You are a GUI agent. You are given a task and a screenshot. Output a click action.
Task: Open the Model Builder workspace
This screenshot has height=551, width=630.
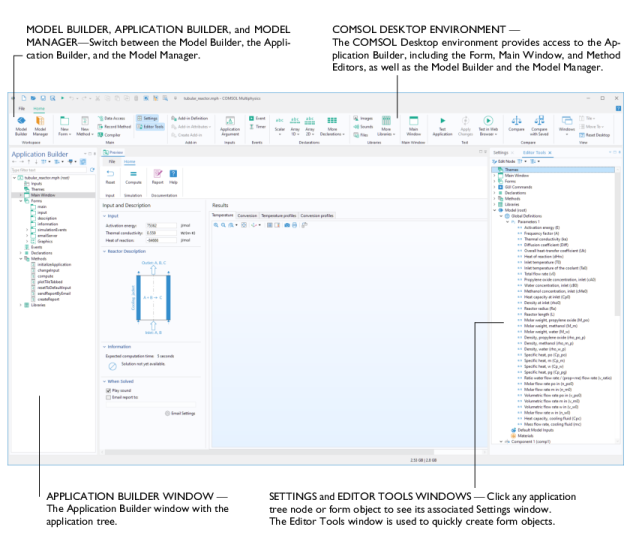point(21,124)
